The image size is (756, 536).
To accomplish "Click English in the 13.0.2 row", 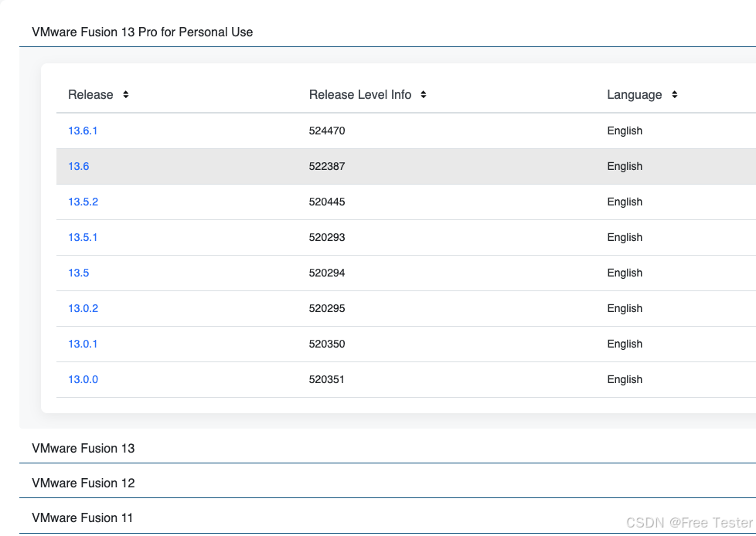I will pyautogui.click(x=625, y=309).
